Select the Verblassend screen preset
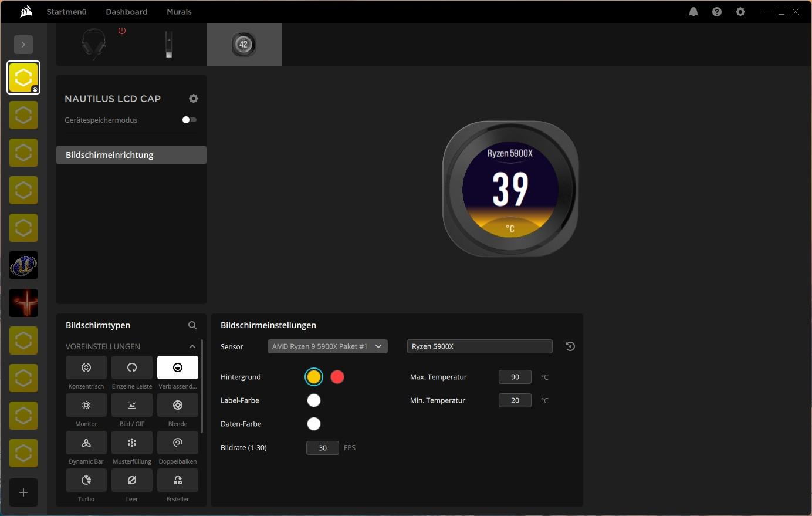This screenshot has width=812, height=516. point(178,367)
